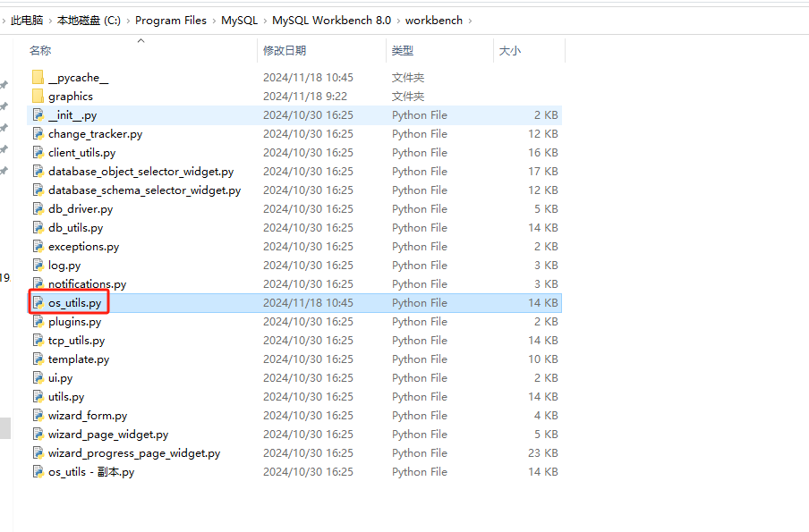The width and height of the screenshot is (809, 532).
Task: Select the file name os_utils - 副本.py
Action: [x=91, y=472]
